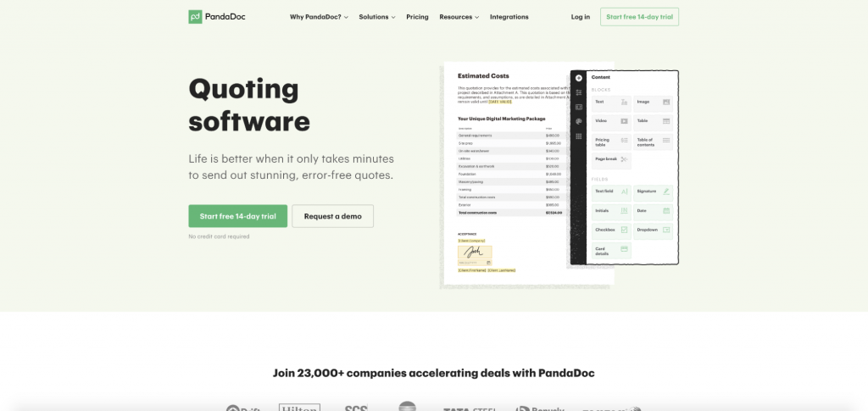Click the signature box in the document
Viewport: 868px width, 411px height.
475,253
